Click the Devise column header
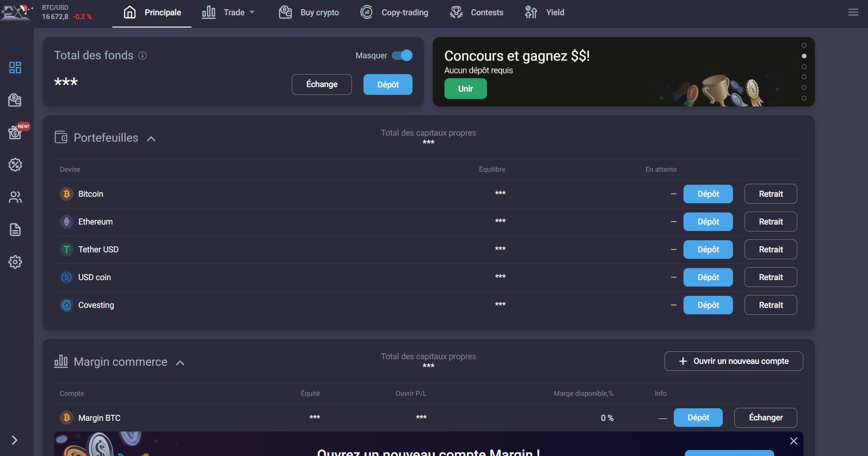 click(x=70, y=169)
